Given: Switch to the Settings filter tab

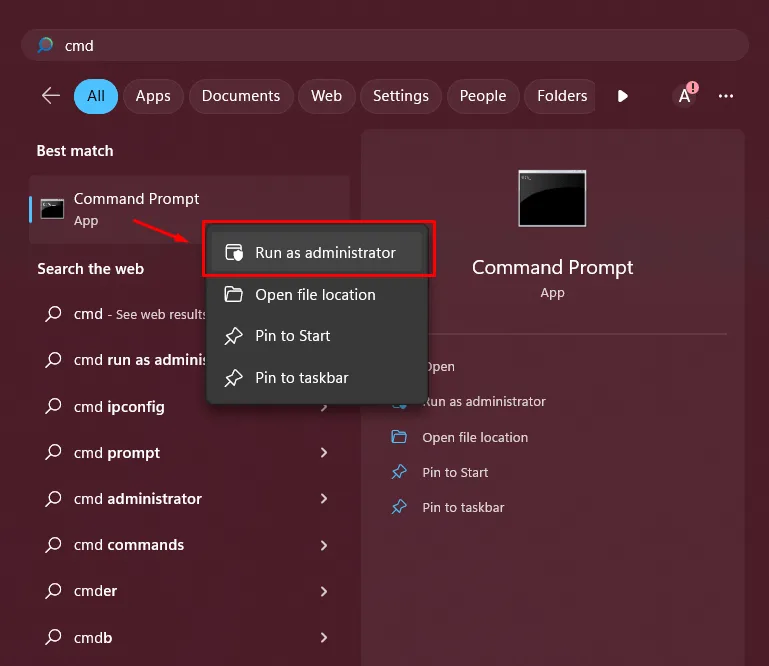Looking at the screenshot, I should coord(401,96).
